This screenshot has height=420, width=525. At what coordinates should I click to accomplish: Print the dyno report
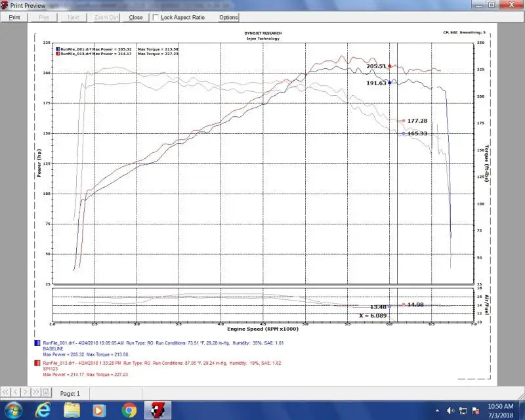coord(14,17)
